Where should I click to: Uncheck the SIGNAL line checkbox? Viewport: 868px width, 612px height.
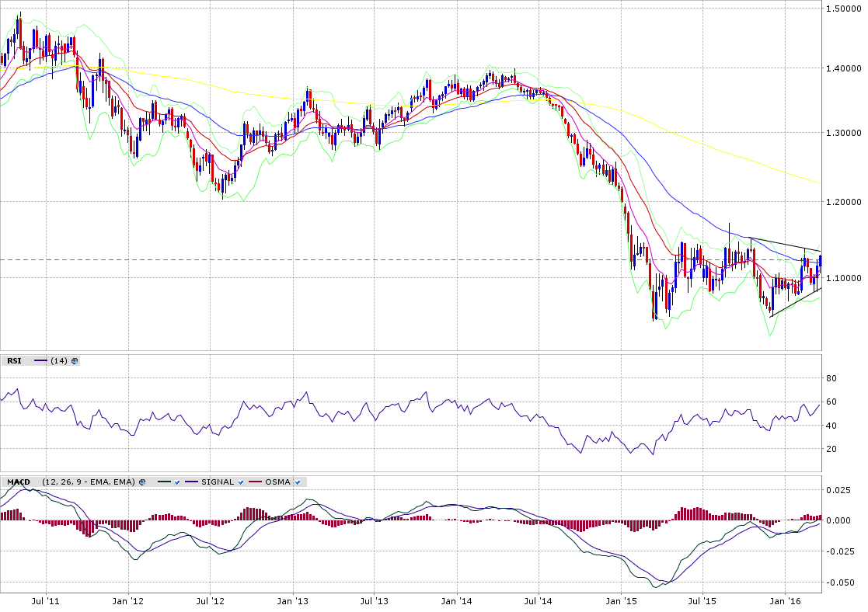click(x=241, y=482)
